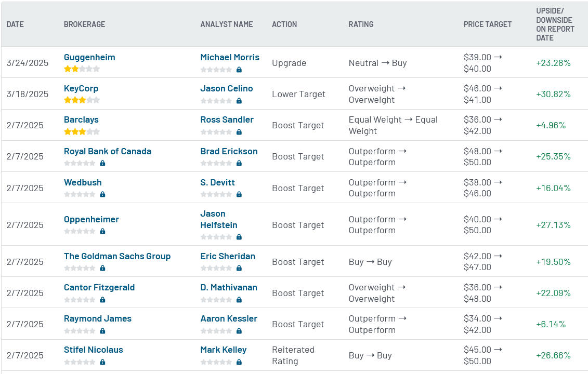588x374 pixels.
Task: Open the Wedbush brokerage link
Action: (x=83, y=182)
